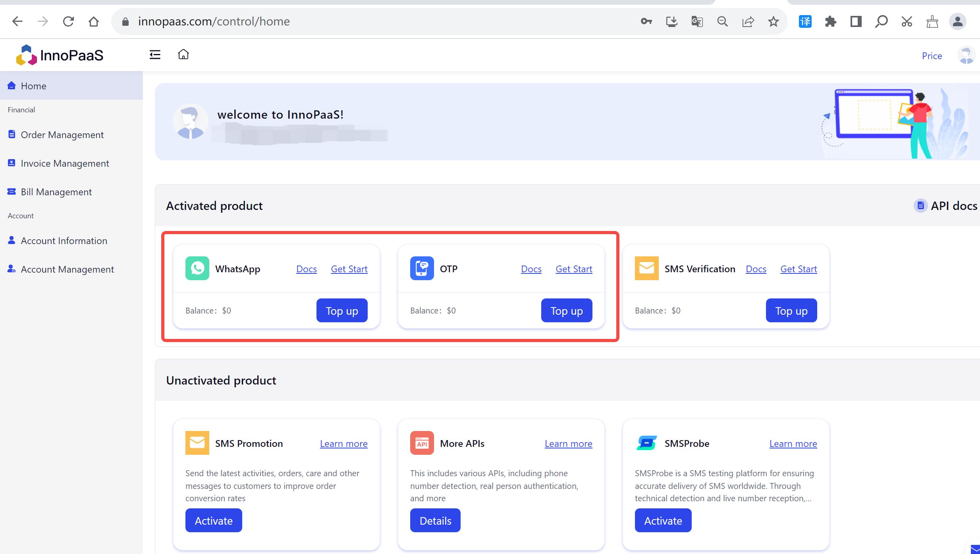This screenshot has width=980, height=554.
Task: Click the welcome banner profile picture
Action: click(x=191, y=121)
